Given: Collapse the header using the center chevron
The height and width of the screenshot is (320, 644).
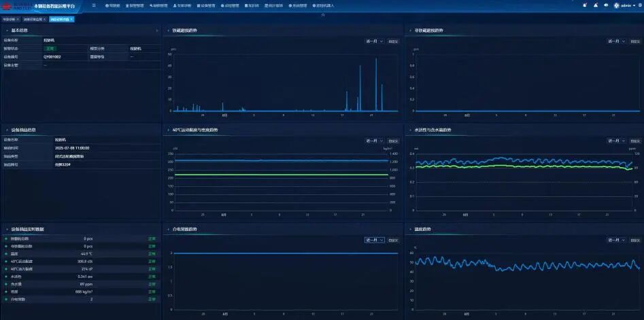Looking at the screenshot, I should click(x=322, y=14).
